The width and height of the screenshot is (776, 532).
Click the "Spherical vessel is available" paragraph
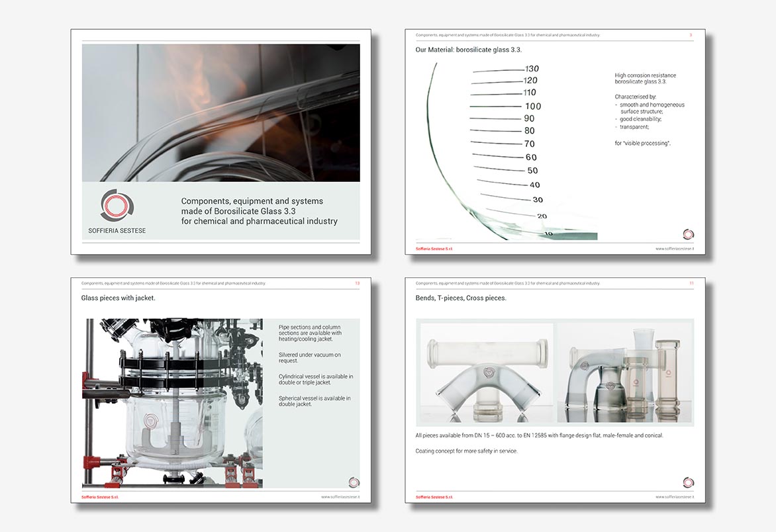pyautogui.click(x=315, y=401)
